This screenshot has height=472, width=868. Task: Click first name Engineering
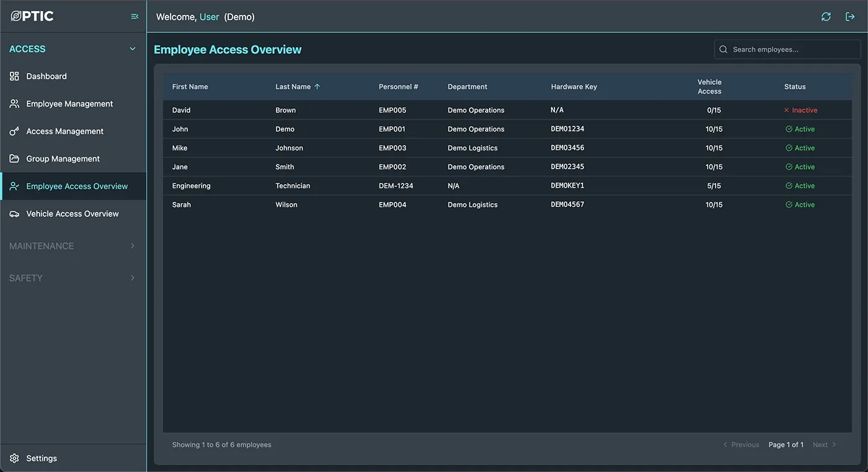click(192, 186)
